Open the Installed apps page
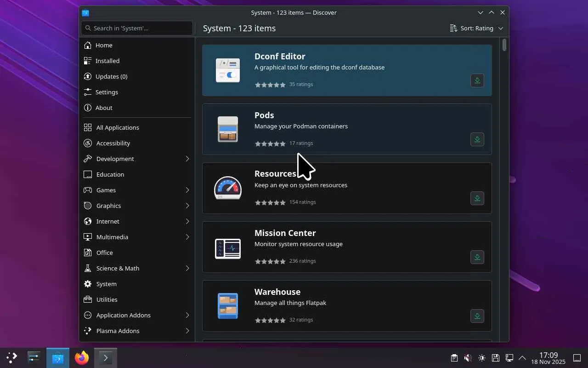 click(x=137, y=61)
